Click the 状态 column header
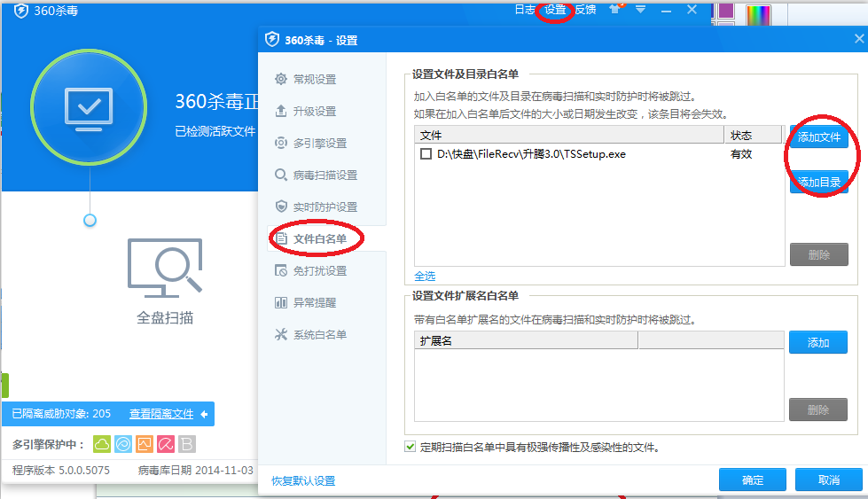The height and width of the screenshot is (499, 868). click(x=753, y=136)
